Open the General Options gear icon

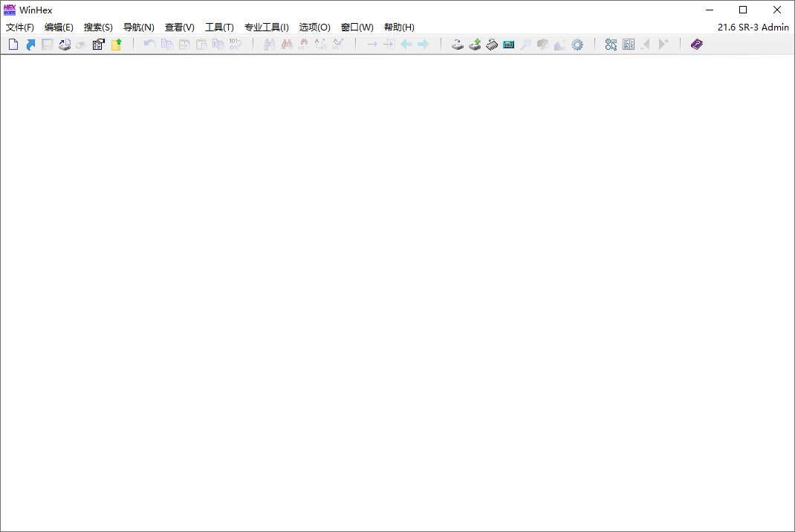point(577,44)
